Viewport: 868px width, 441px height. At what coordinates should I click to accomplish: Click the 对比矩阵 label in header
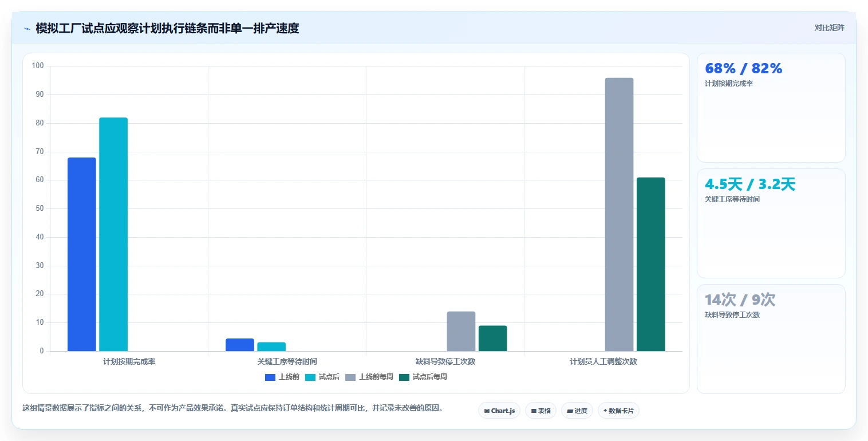pos(829,27)
